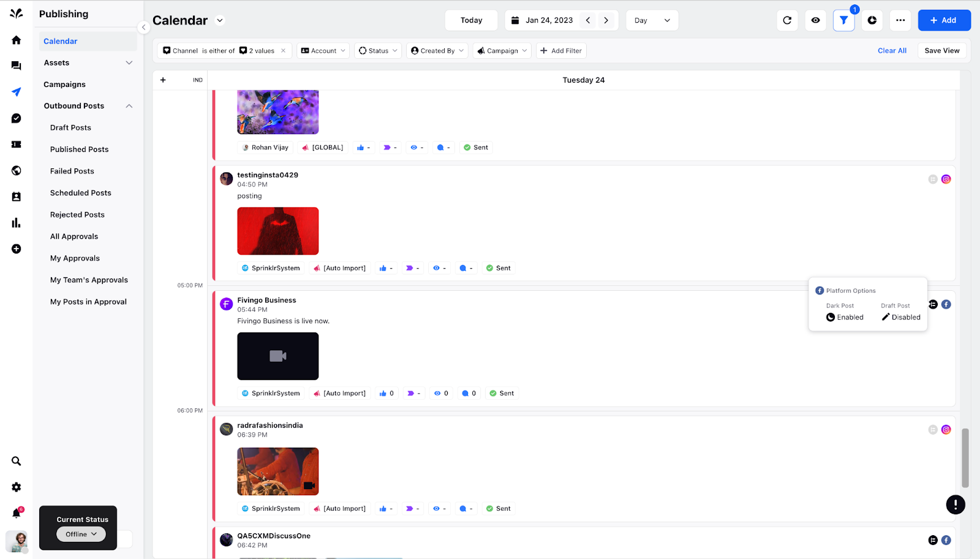Open the three-dot more options menu
This screenshot has width=980, height=559.
900,20
